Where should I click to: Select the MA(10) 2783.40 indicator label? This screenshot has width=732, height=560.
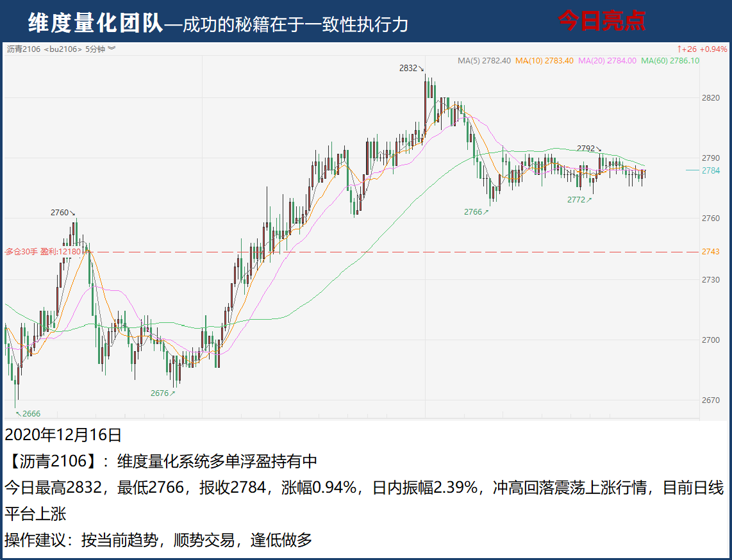coord(544,61)
